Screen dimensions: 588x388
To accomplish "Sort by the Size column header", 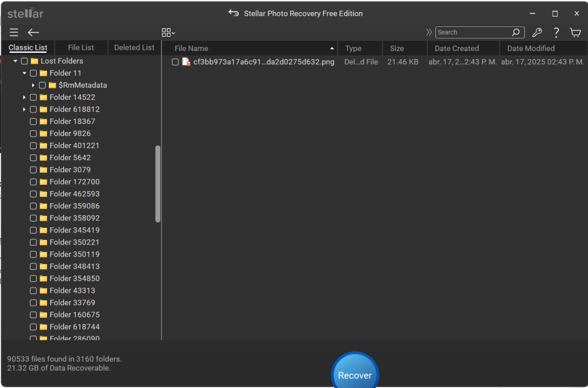I will tap(405, 48).
